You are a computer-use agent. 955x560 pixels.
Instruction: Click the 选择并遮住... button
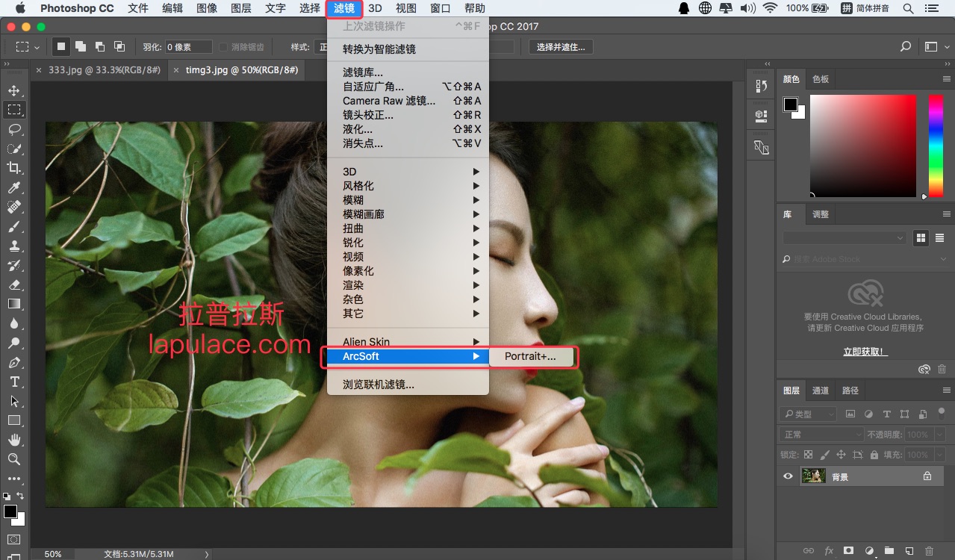(x=562, y=47)
